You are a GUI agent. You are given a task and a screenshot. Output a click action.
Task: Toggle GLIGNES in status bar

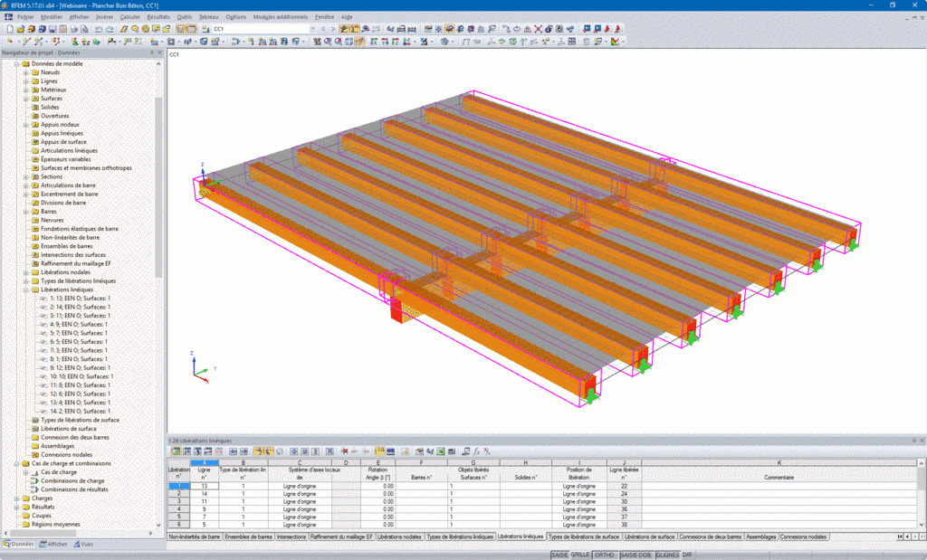667,555
